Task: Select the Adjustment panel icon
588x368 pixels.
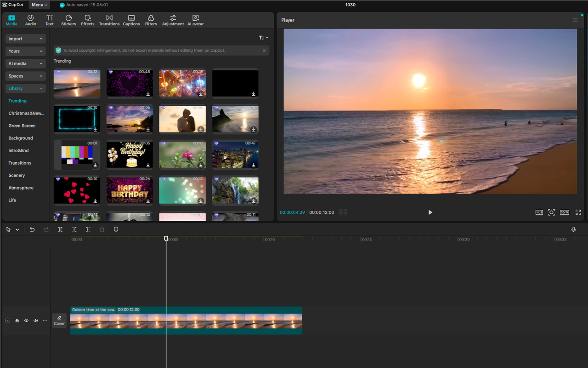Action: [x=173, y=20]
